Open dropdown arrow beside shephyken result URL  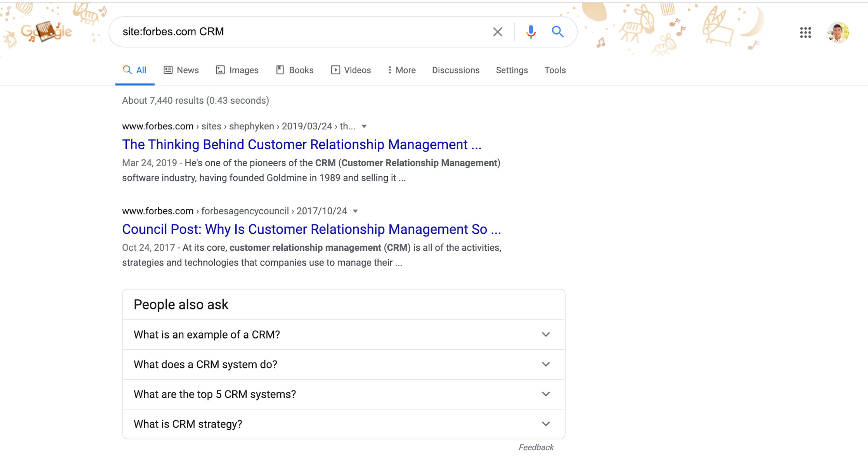(364, 127)
